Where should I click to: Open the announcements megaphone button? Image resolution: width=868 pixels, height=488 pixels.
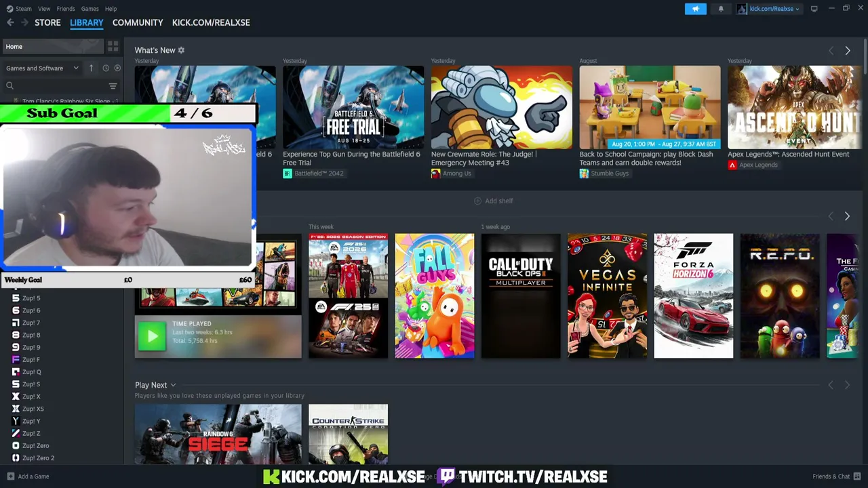point(695,9)
